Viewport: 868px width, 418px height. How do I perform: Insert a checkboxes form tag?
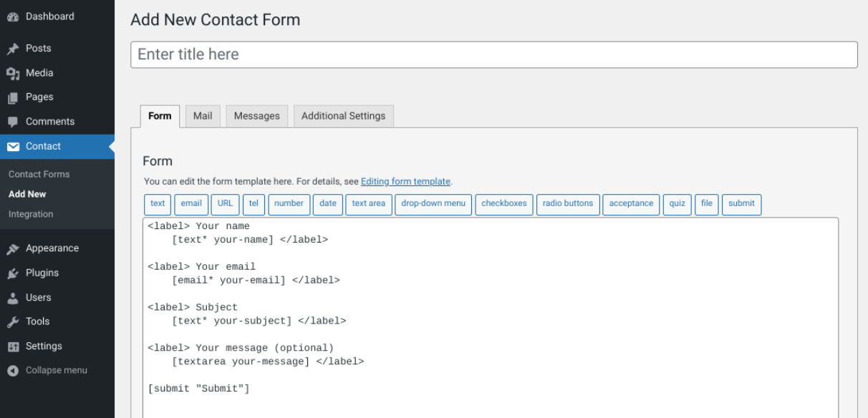[503, 204]
